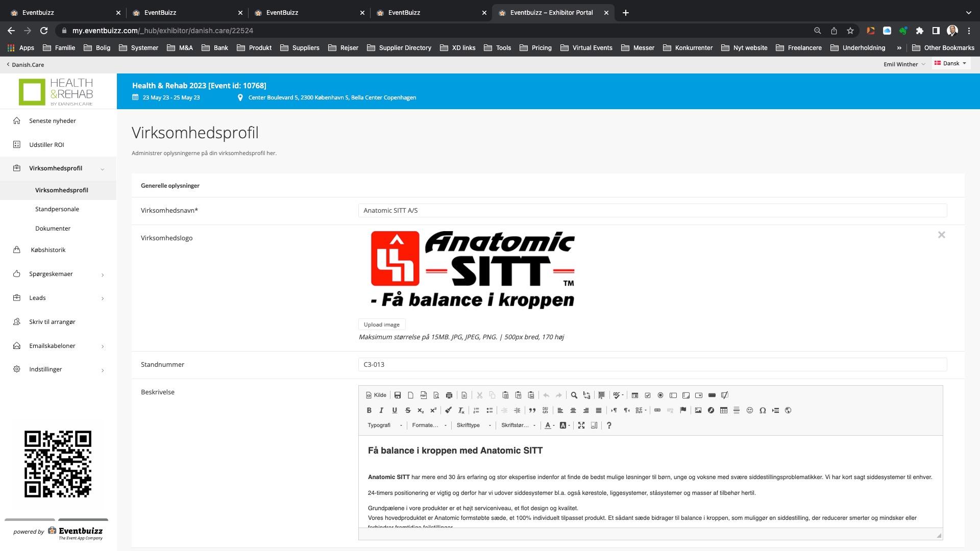This screenshot has height=551, width=980.
Task: Apply italic formatting in editor
Action: 381,410
